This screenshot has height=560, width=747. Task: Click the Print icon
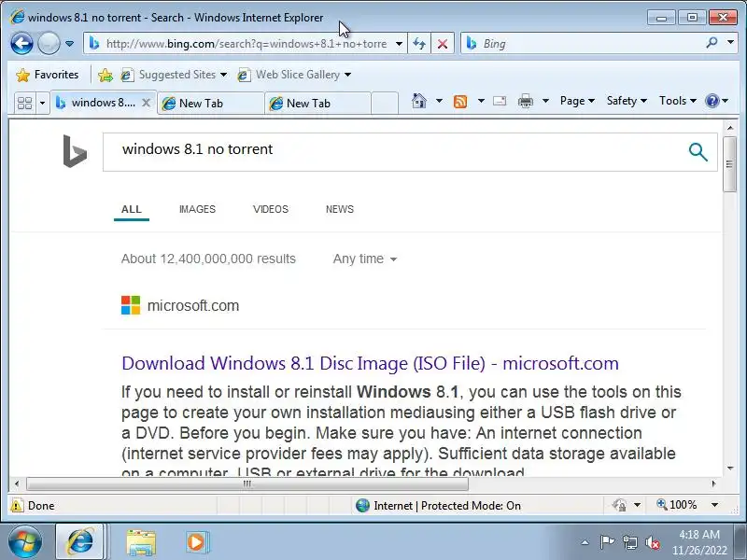tap(526, 101)
